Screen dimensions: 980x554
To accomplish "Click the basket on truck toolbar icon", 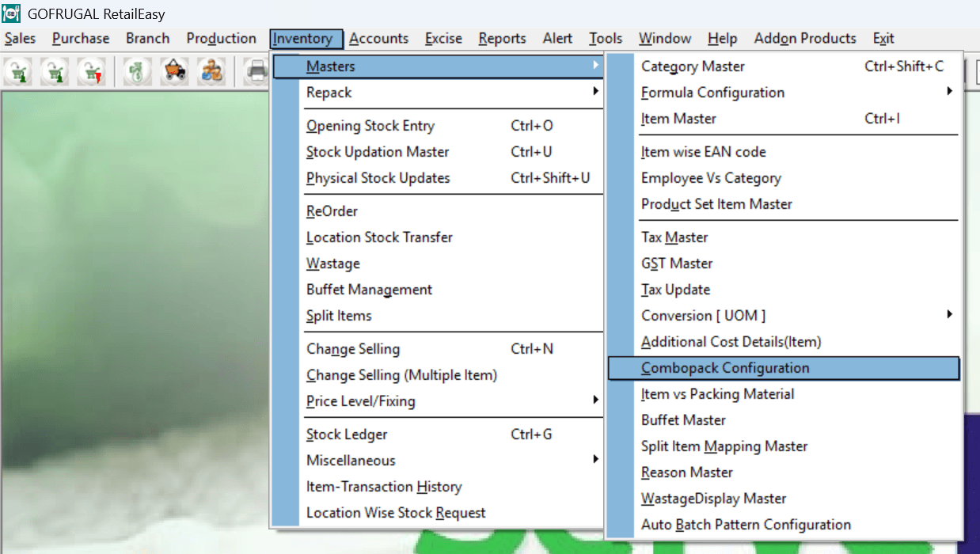I will [x=174, y=71].
